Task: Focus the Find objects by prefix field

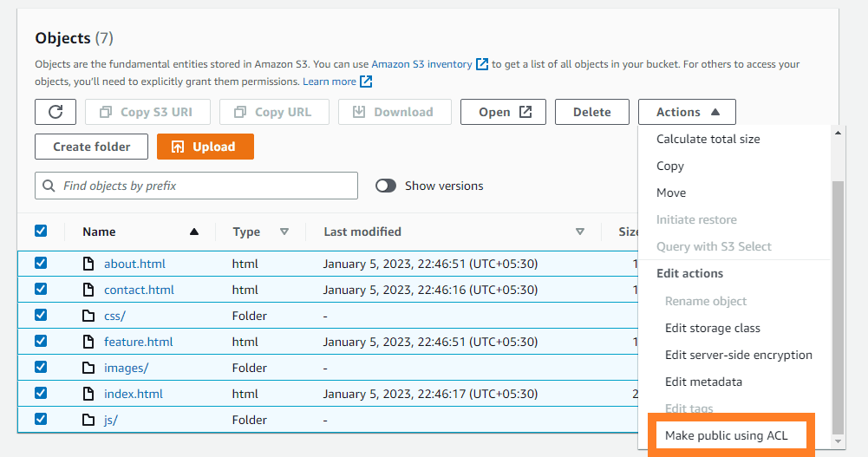Action: 197,186
